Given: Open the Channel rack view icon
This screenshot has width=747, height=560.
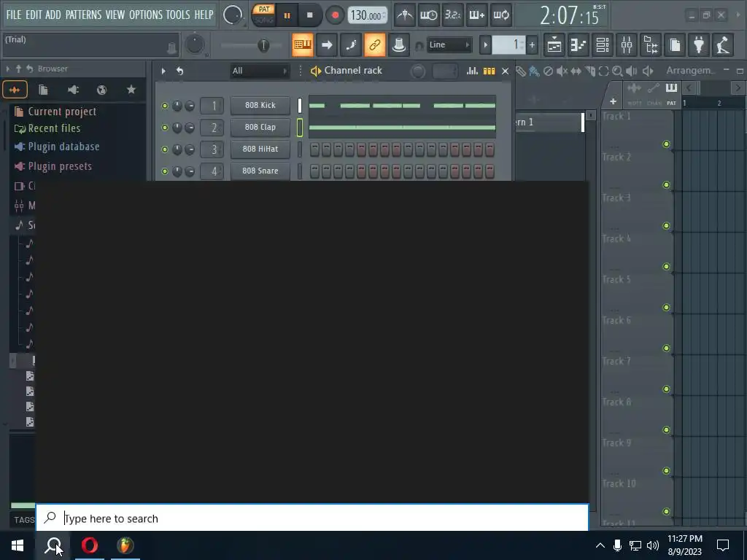Looking at the screenshot, I should [x=603, y=44].
